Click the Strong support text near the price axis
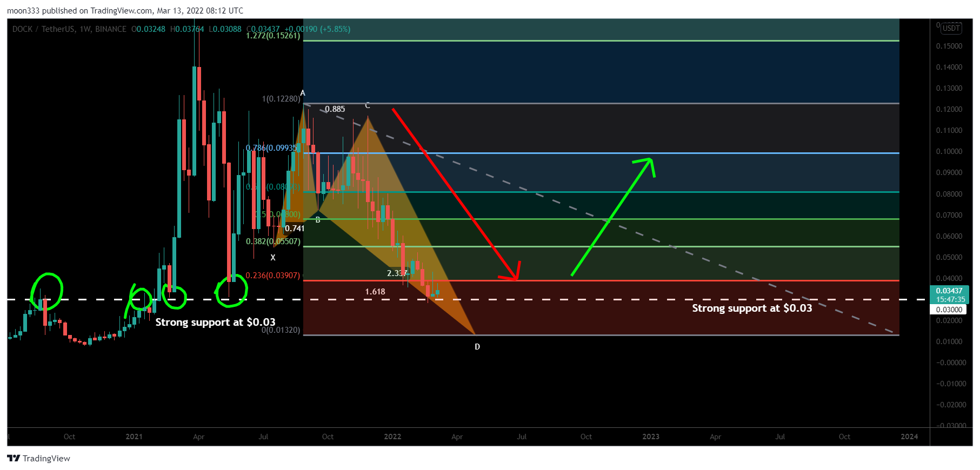Viewport: 980px width, 470px height. point(752,308)
